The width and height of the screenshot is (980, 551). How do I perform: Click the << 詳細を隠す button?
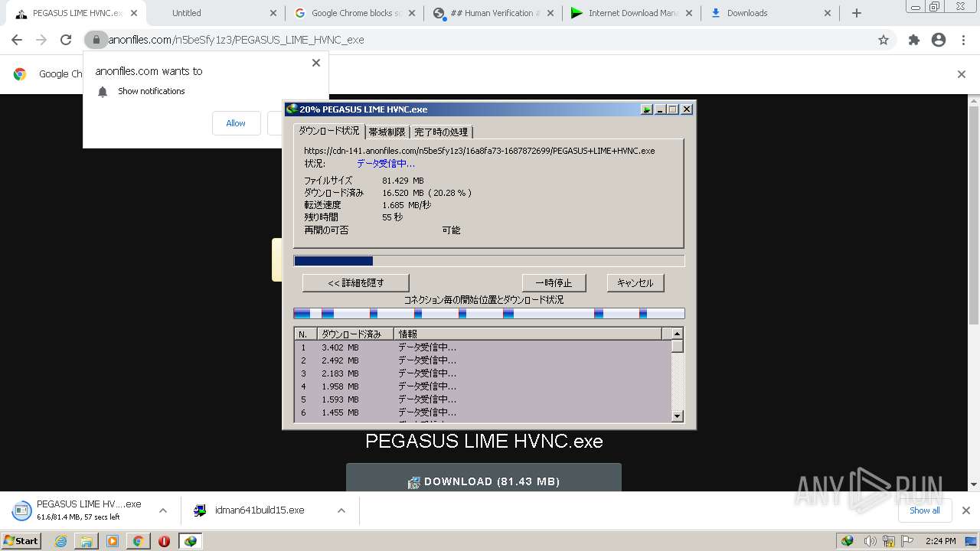pos(355,283)
